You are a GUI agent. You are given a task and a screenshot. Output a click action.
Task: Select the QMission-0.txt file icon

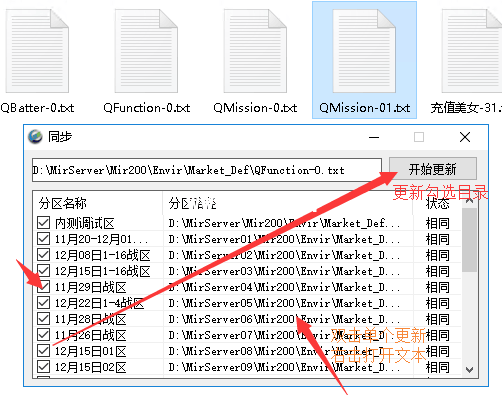tap(255, 51)
